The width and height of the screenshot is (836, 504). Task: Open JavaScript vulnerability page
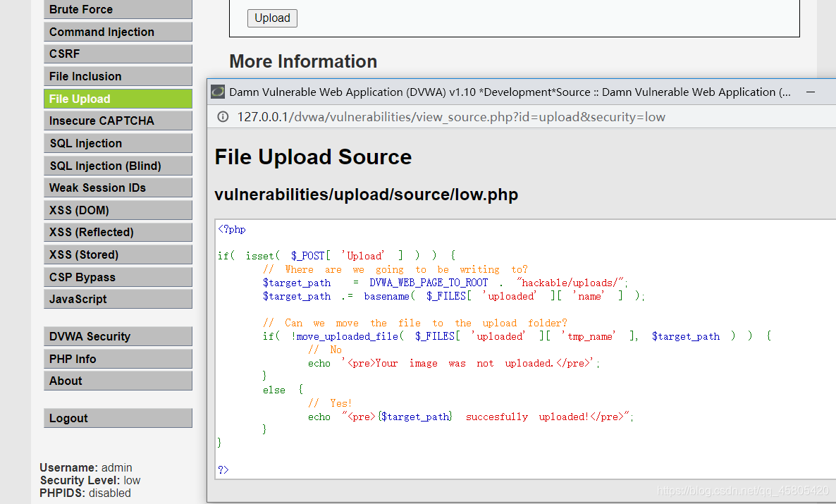pyautogui.click(x=118, y=299)
